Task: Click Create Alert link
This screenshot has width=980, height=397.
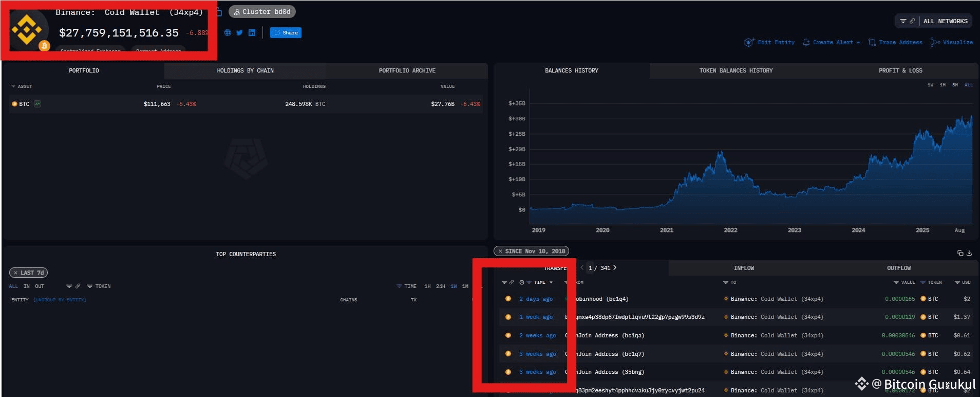Action: [x=832, y=42]
